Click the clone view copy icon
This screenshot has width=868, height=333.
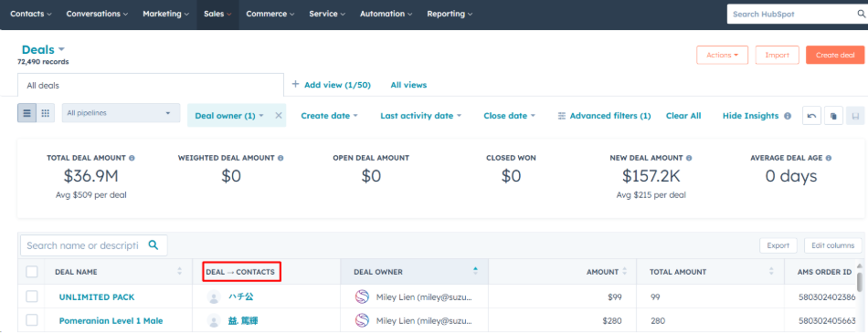(833, 116)
